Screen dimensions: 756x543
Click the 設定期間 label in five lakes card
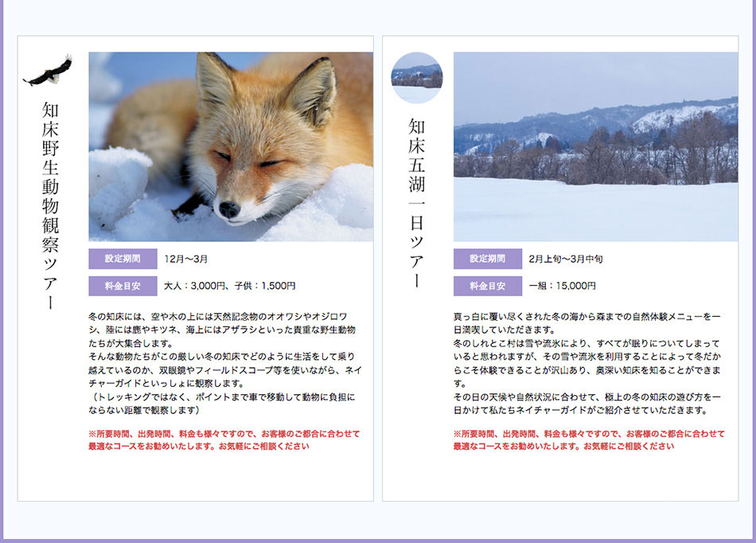487,259
